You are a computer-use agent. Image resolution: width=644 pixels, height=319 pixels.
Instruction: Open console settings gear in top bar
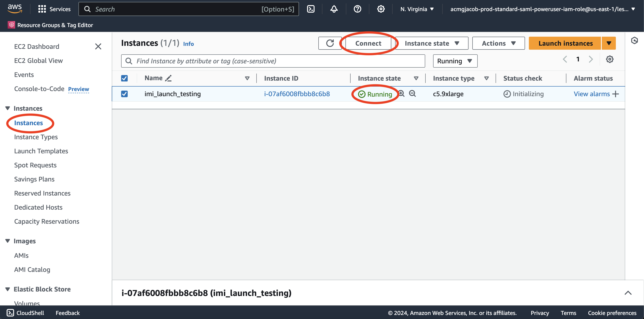tap(381, 9)
